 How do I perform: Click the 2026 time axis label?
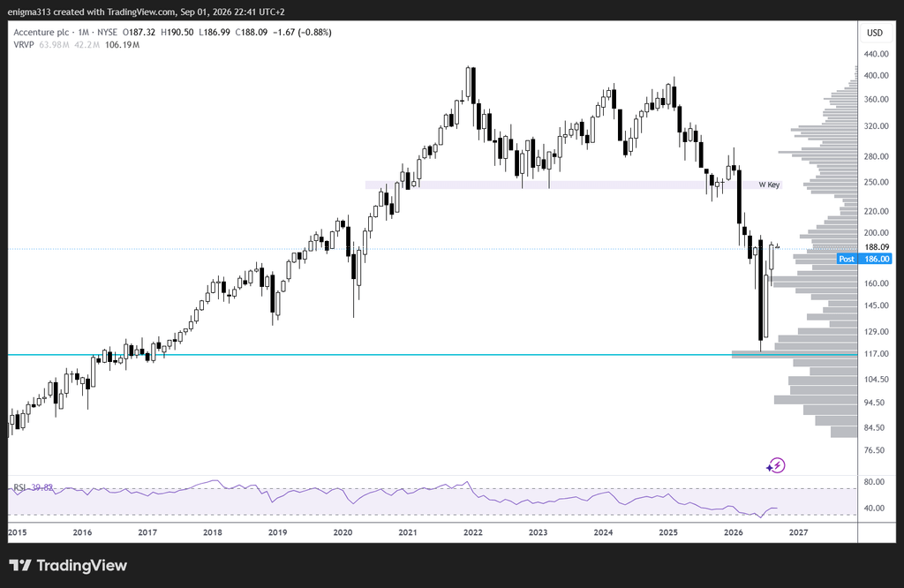click(734, 532)
